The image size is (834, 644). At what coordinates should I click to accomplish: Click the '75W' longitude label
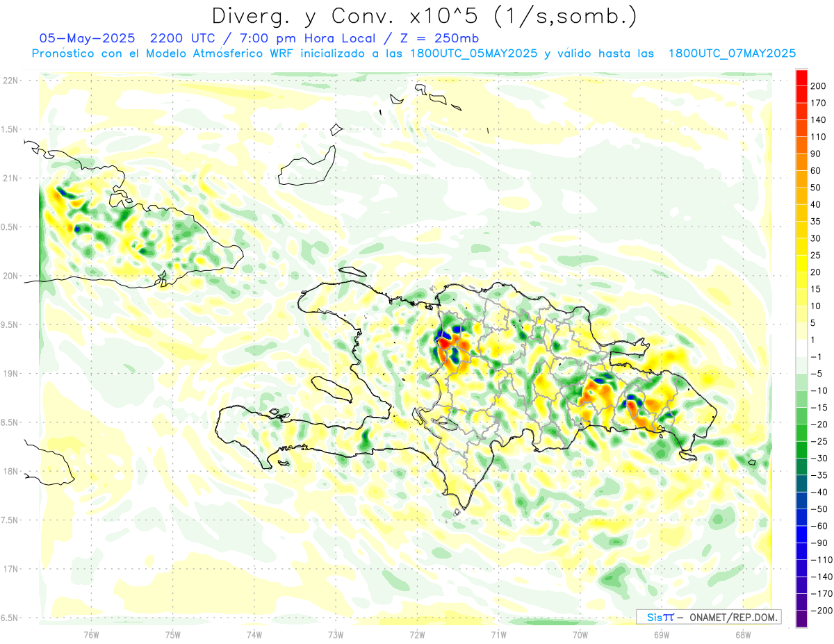pos(173,635)
